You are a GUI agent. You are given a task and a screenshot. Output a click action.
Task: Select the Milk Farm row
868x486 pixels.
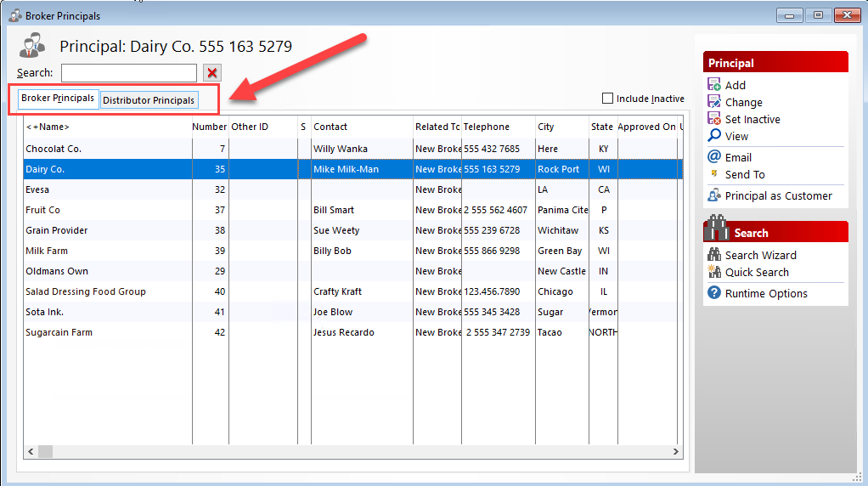pos(352,251)
